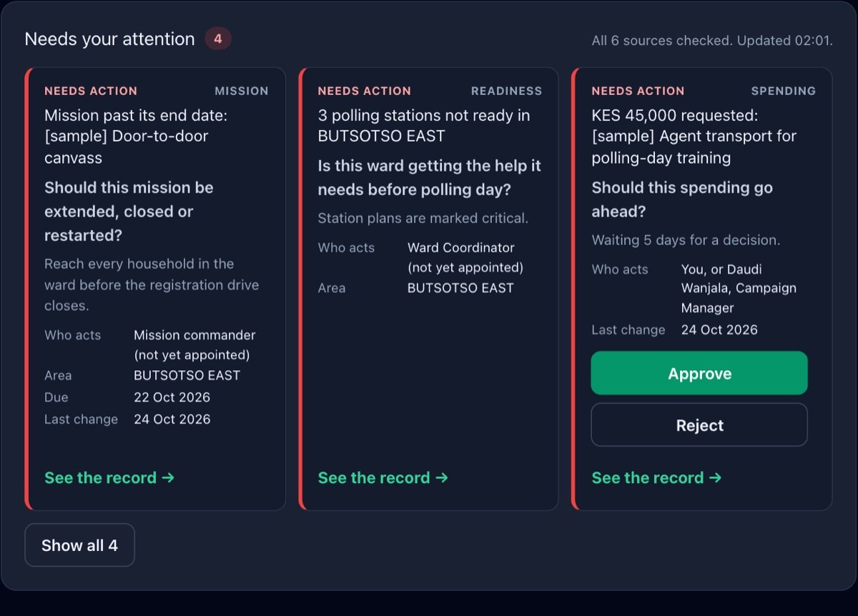Click the attention count badge showing 4
This screenshot has height=616, width=858.
[218, 39]
